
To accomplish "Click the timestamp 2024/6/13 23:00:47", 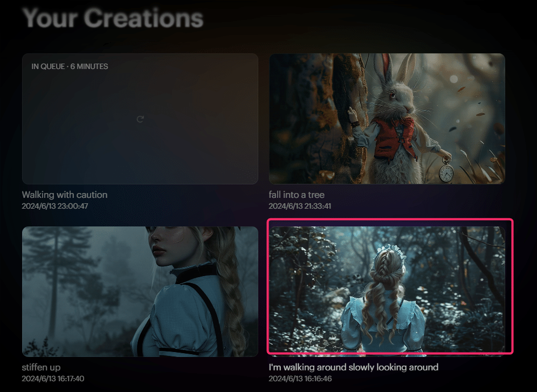I will click(x=55, y=206).
